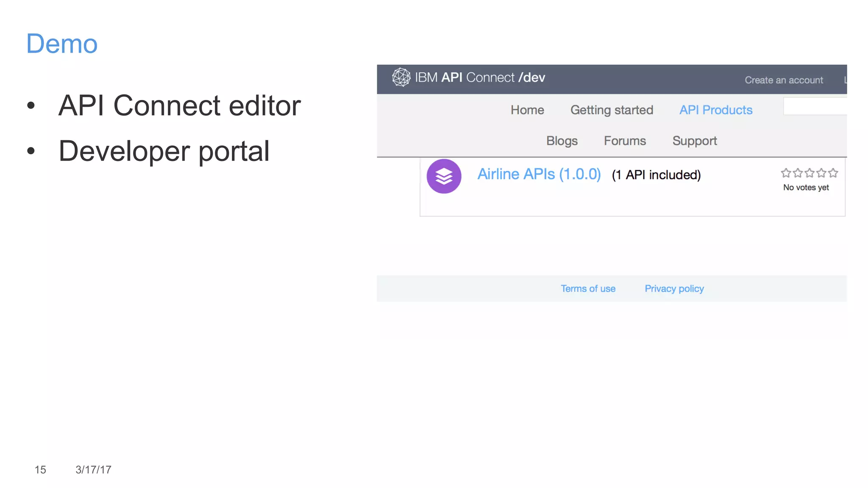Click the purple Airline APIs product icon

[444, 176]
